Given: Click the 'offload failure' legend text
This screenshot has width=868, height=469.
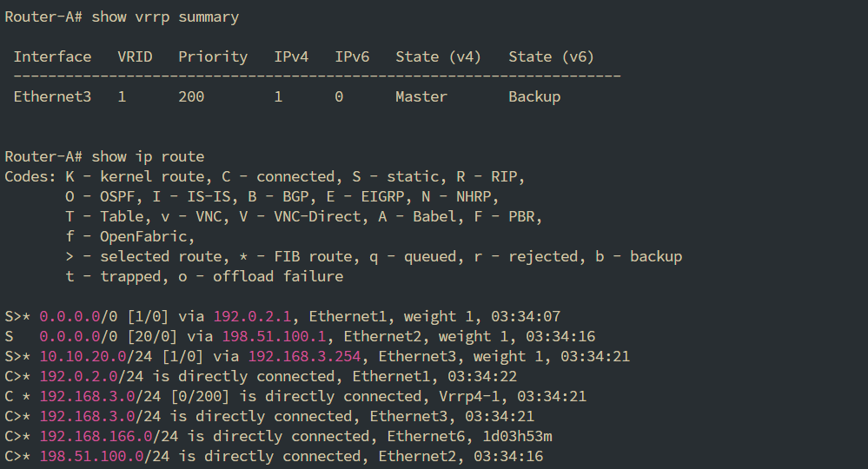Looking at the screenshot, I should coord(278,276).
